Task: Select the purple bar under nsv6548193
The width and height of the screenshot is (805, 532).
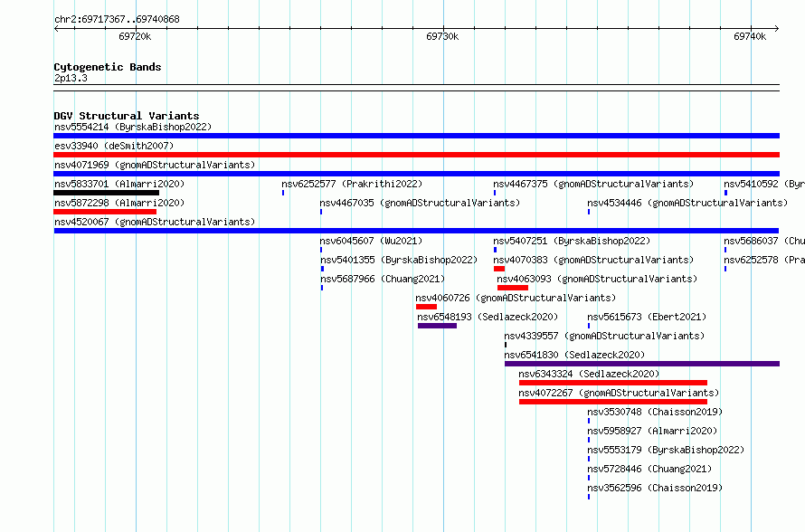Action: [x=437, y=326]
